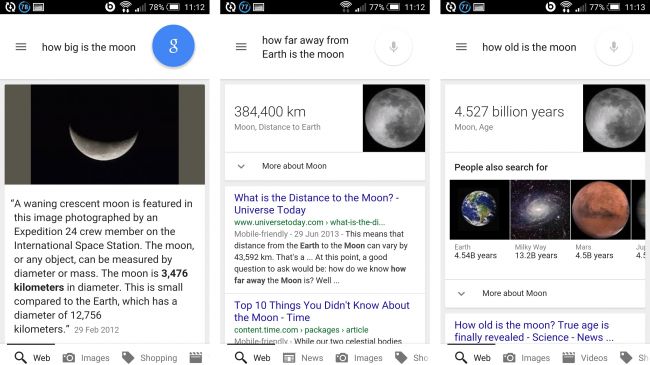The height and width of the screenshot is (365, 650).
Task: Open 'Top 10 Things You Didn't Know About the Moon' link
Action: 322,311
